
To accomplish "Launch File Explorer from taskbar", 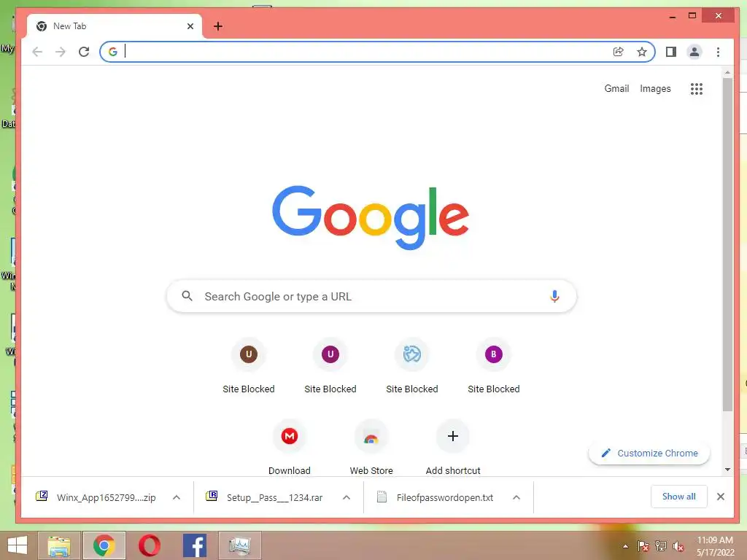I will [x=59, y=545].
